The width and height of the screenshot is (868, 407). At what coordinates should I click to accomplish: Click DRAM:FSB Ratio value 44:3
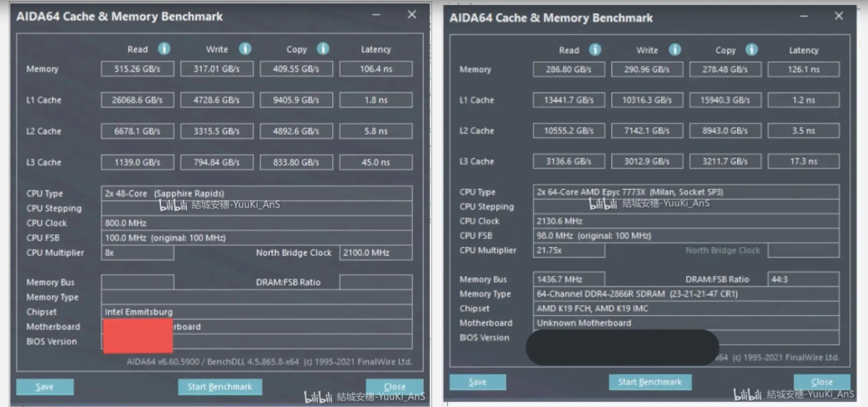click(804, 279)
